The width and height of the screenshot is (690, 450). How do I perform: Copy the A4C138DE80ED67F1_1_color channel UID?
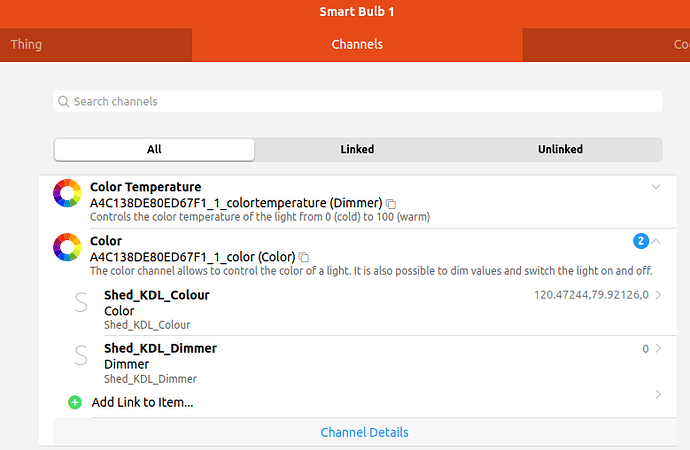304,257
